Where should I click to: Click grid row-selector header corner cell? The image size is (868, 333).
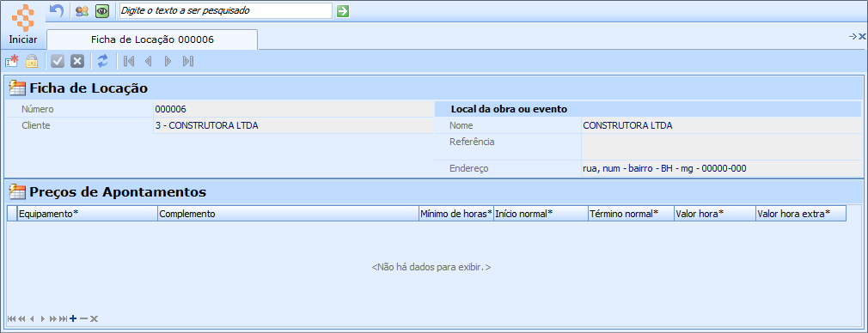(12, 214)
